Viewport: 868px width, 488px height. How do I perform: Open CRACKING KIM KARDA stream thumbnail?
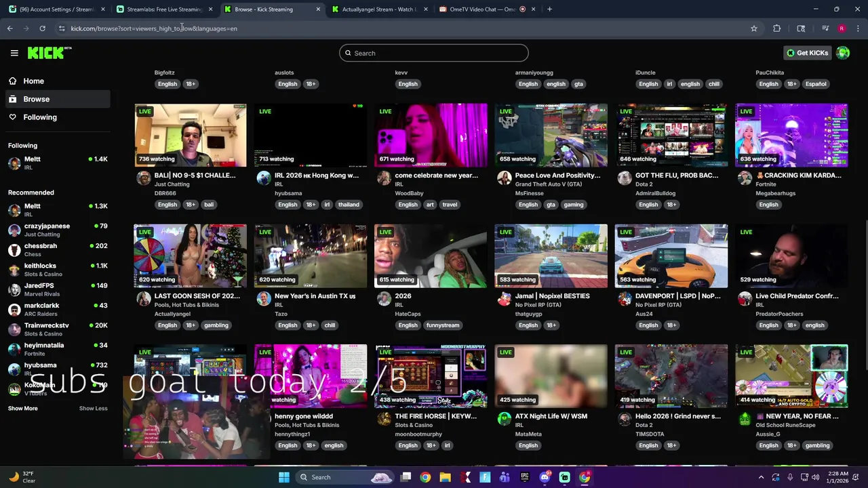[x=791, y=135]
